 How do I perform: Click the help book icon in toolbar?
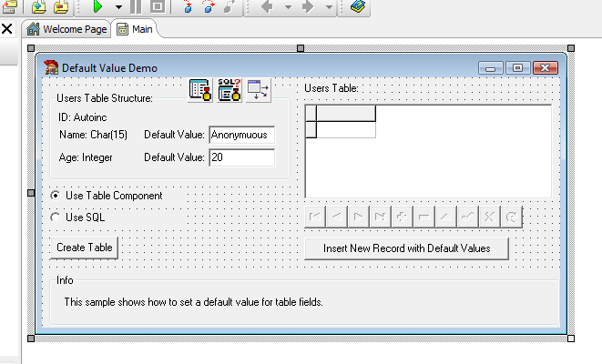(359, 6)
